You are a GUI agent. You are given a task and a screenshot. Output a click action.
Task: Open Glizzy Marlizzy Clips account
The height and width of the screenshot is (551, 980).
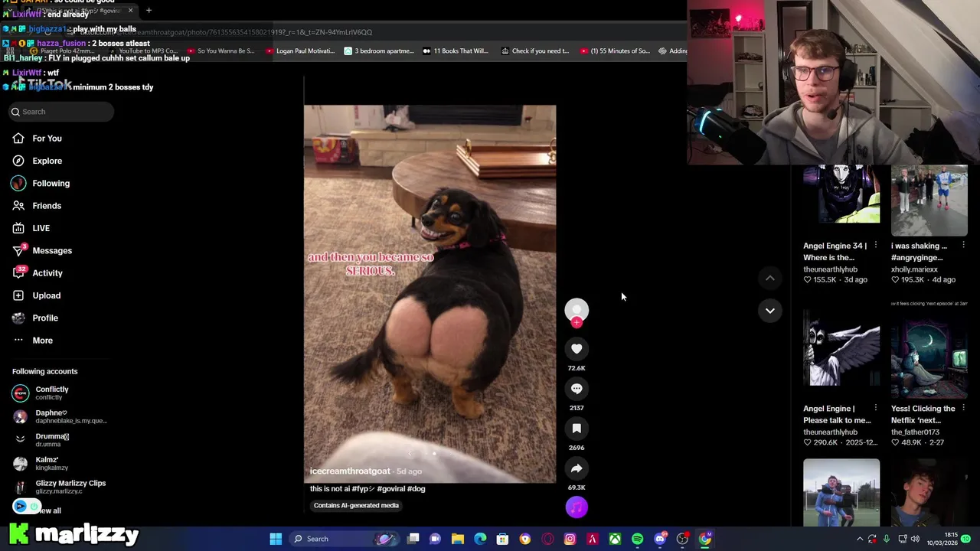[59, 487]
